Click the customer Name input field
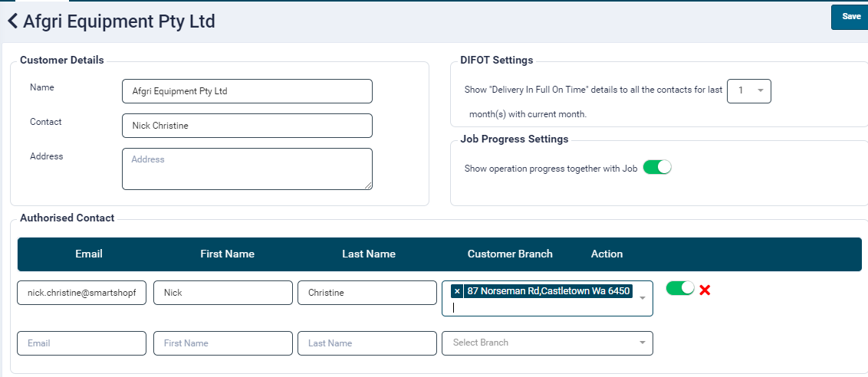Image resolution: width=868 pixels, height=377 pixels. click(x=247, y=91)
